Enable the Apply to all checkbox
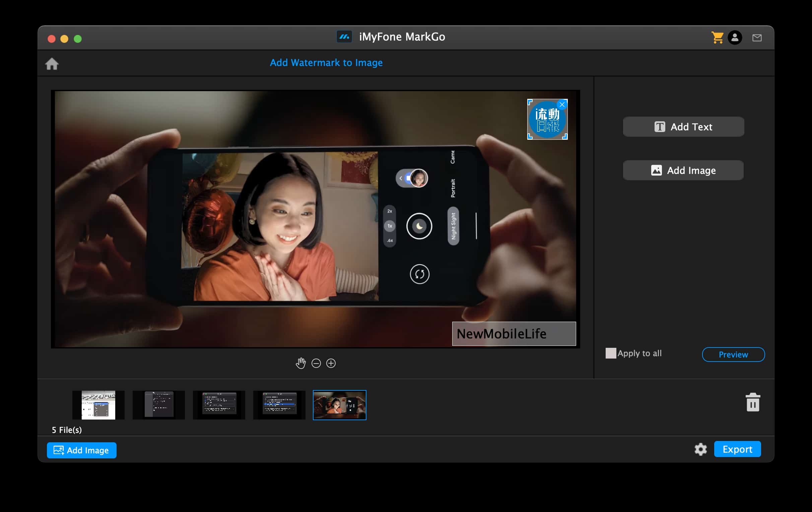This screenshot has width=812, height=512. pos(610,353)
